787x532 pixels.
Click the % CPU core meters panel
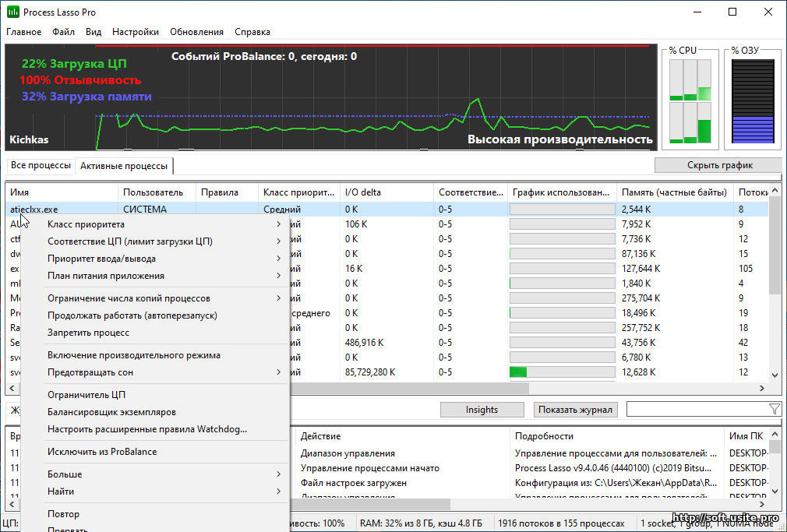pos(690,101)
